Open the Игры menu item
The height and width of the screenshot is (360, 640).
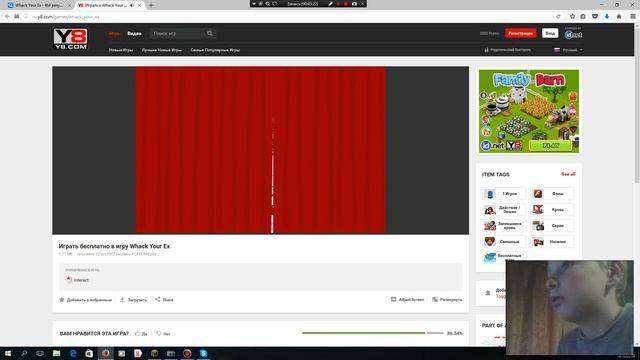(115, 33)
